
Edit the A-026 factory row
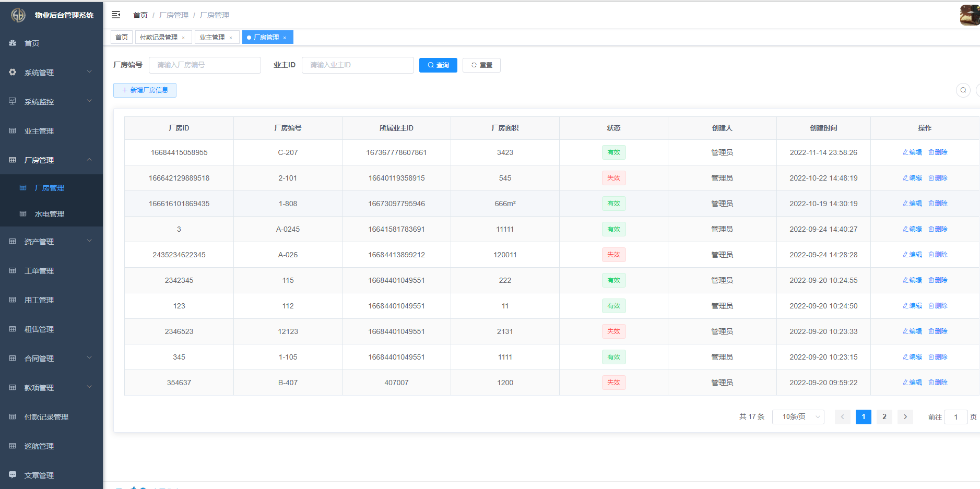(912, 255)
